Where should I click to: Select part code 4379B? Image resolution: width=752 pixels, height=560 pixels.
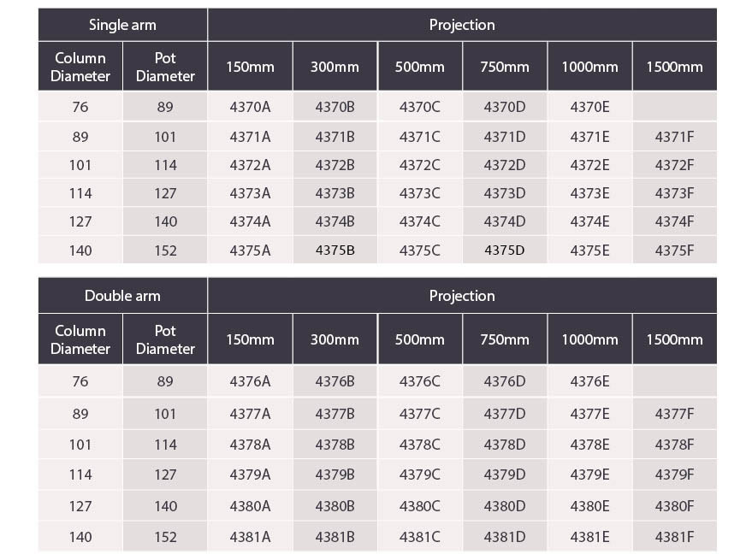[335, 475]
